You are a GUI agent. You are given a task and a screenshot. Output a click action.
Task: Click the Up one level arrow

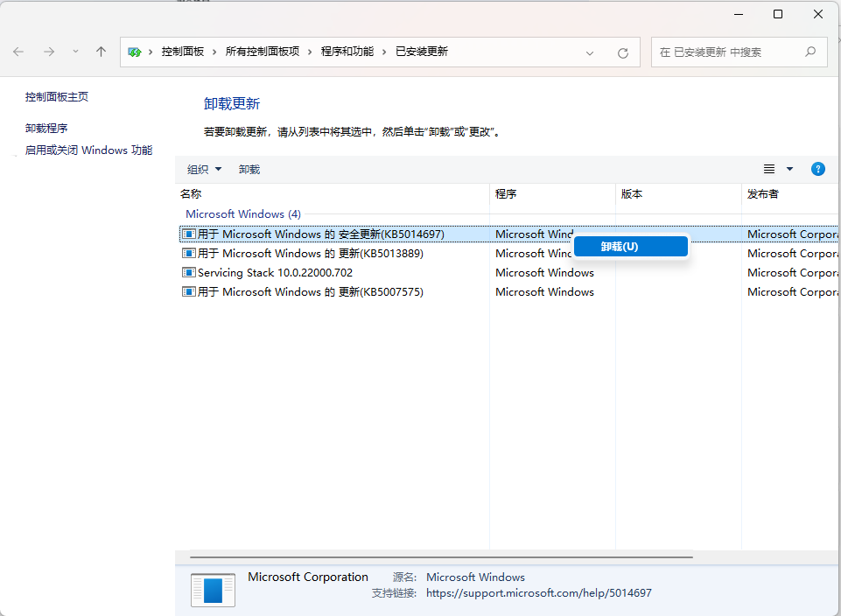101,52
